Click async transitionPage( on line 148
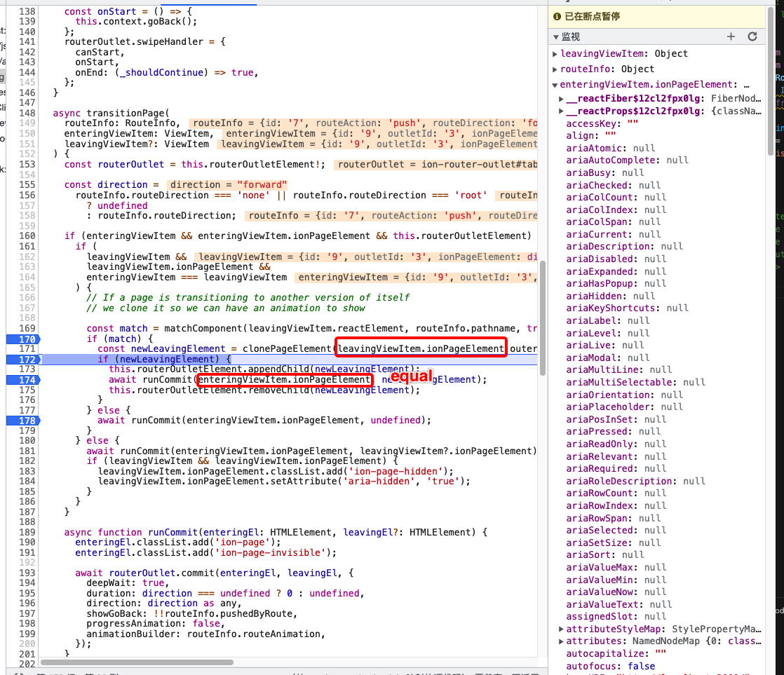Viewport: 784px width, 675px height. coord(111,114)
